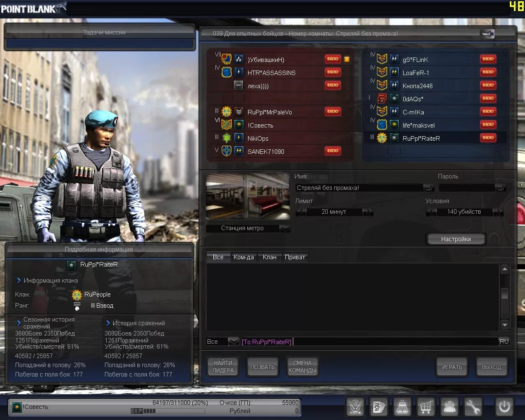This screenshot has height=420, width=525.
Task: Click the НАЙТИ ЛИДЕРА button
Action: [x=223, y=367]
